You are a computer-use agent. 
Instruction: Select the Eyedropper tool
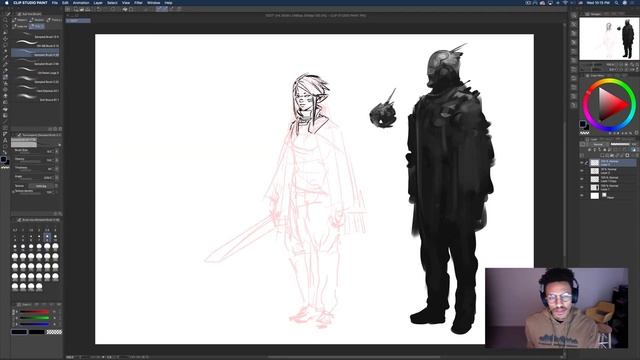tap(5, 58)
